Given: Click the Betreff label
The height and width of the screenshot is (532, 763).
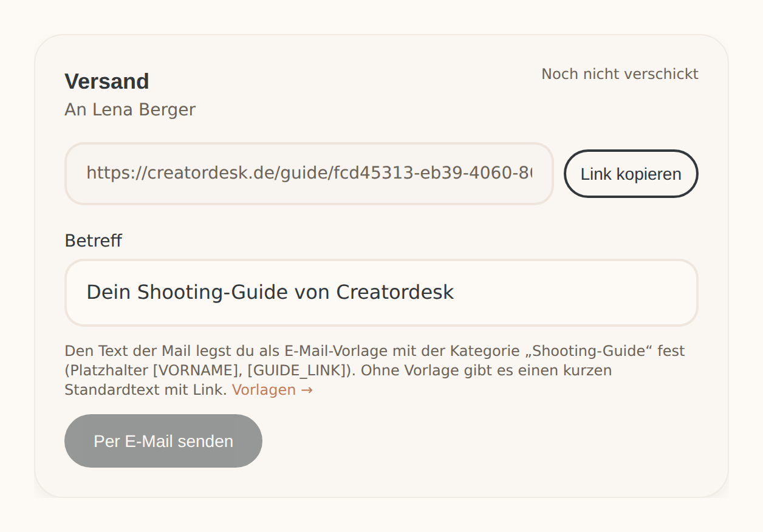Looking at the screenshot, I should coord(93,241).
